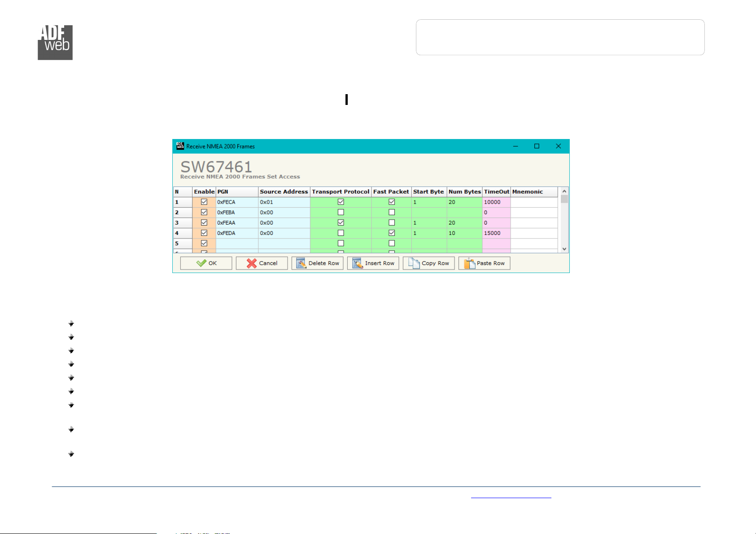Toggle Enable checkbox for row 1
This screenshot has width=756, height=534.
click(204, 202)
